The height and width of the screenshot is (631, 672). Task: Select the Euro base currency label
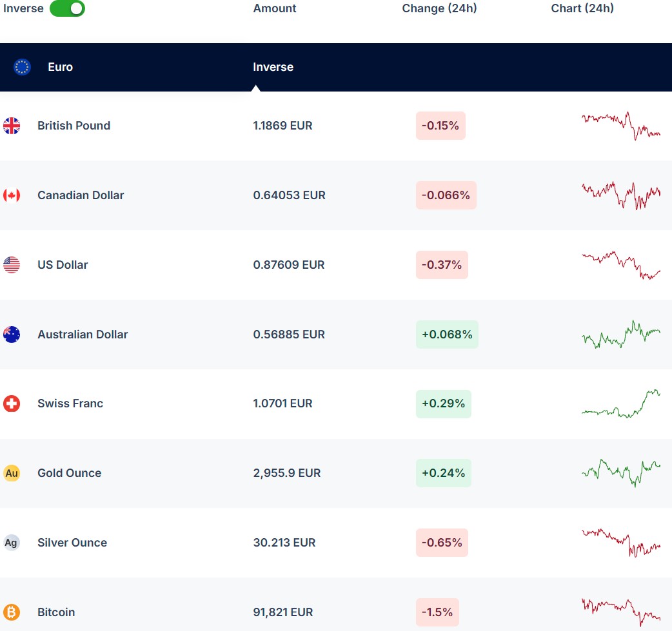[x=60, y=67]
